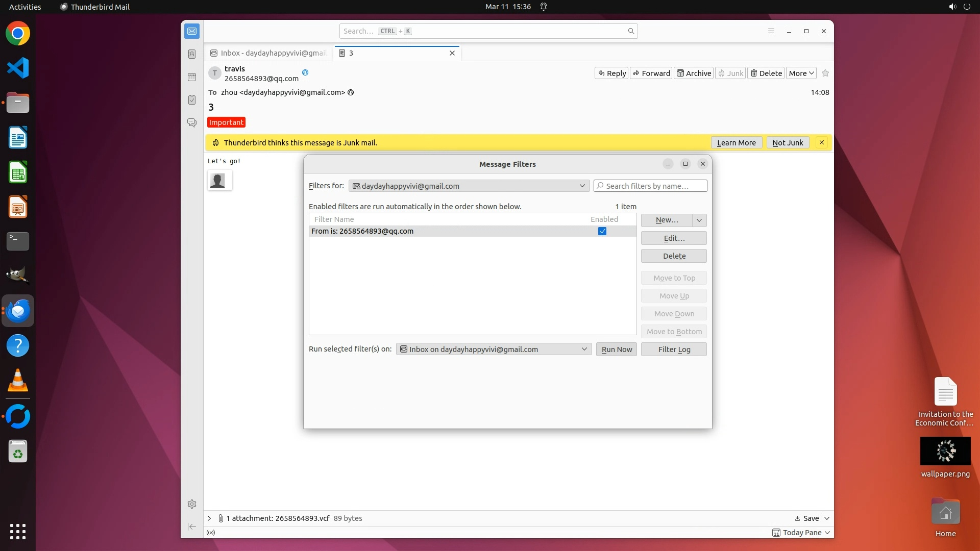Open the Tasks sidebar icon
This screenshot has height=551, width=980.
click(192, 100)
